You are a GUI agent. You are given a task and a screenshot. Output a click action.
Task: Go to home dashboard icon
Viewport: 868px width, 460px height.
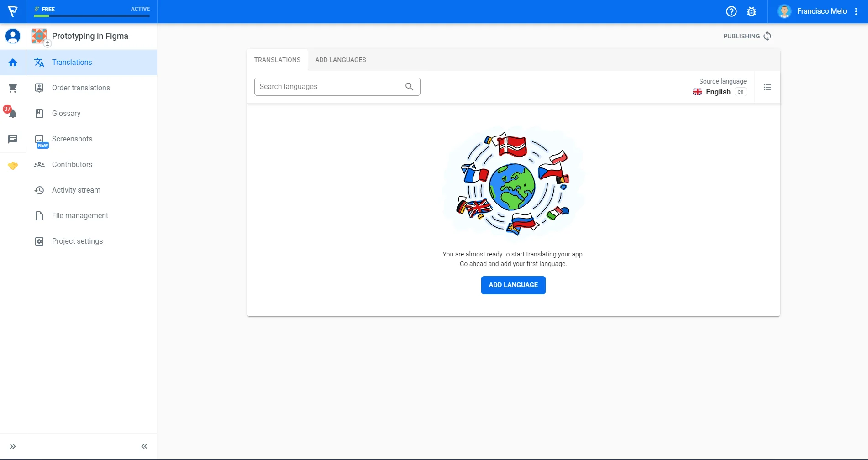pyautogui.click(x=13, y=63)
